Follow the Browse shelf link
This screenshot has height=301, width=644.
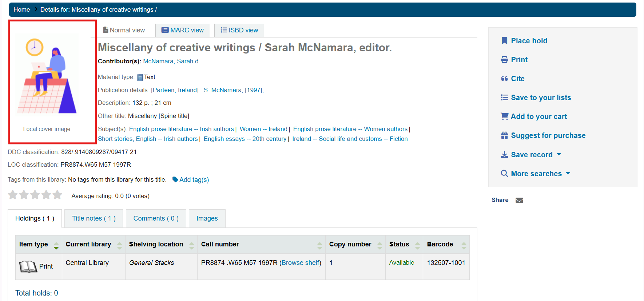coord(300,263)
